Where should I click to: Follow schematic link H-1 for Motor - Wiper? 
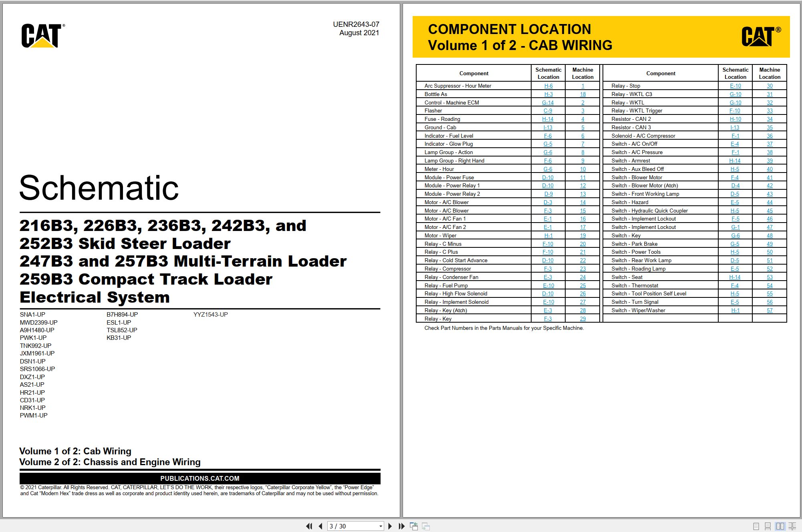[x=548, y=235]
